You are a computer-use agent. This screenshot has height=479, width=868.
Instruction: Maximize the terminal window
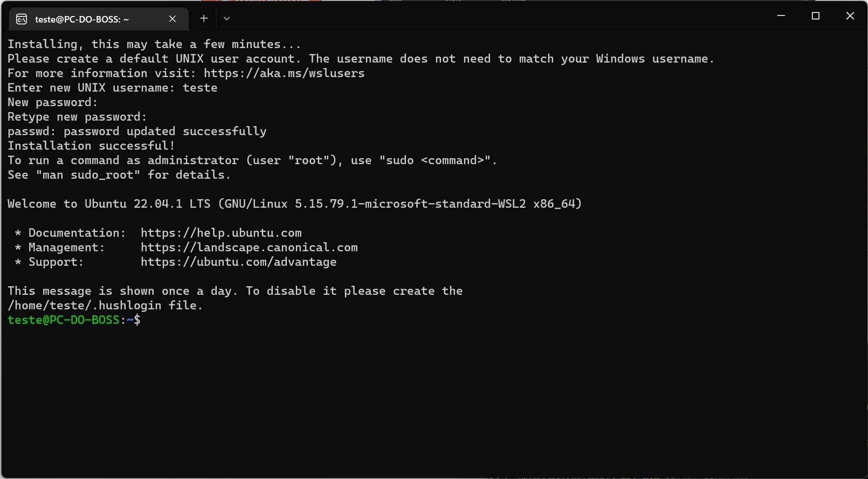815,16
